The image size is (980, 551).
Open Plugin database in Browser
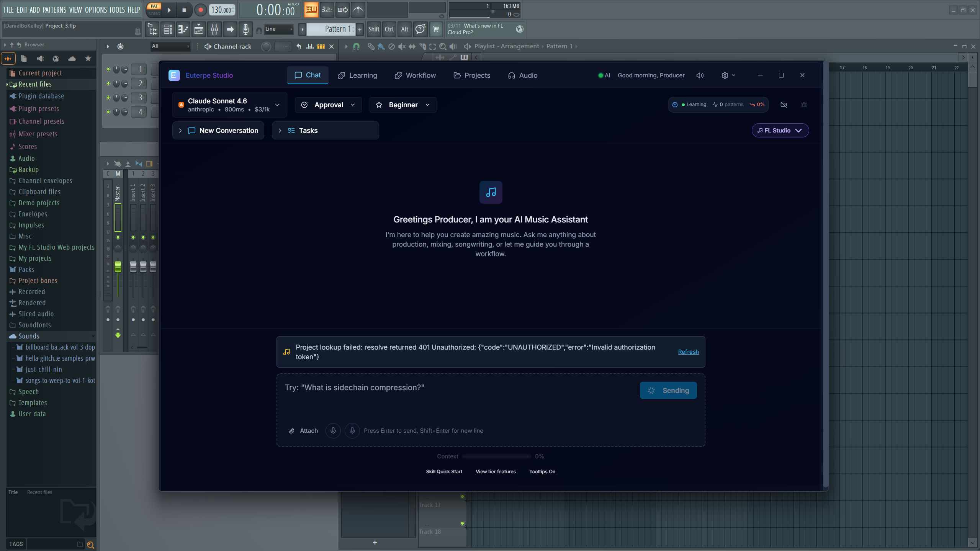tap(51, 96)
